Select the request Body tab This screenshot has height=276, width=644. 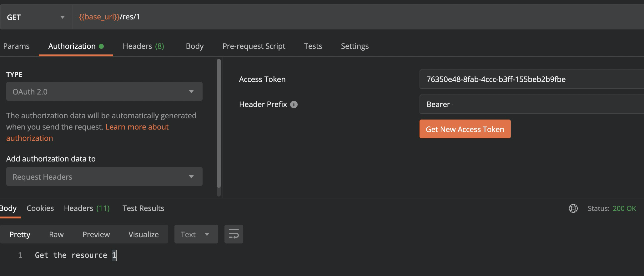(194, 46)
